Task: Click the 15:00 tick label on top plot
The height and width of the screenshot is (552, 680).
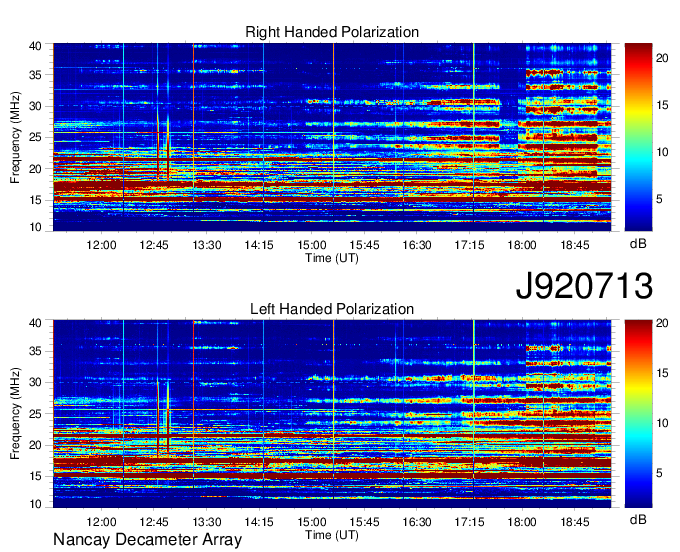Action: pos(311,245)
